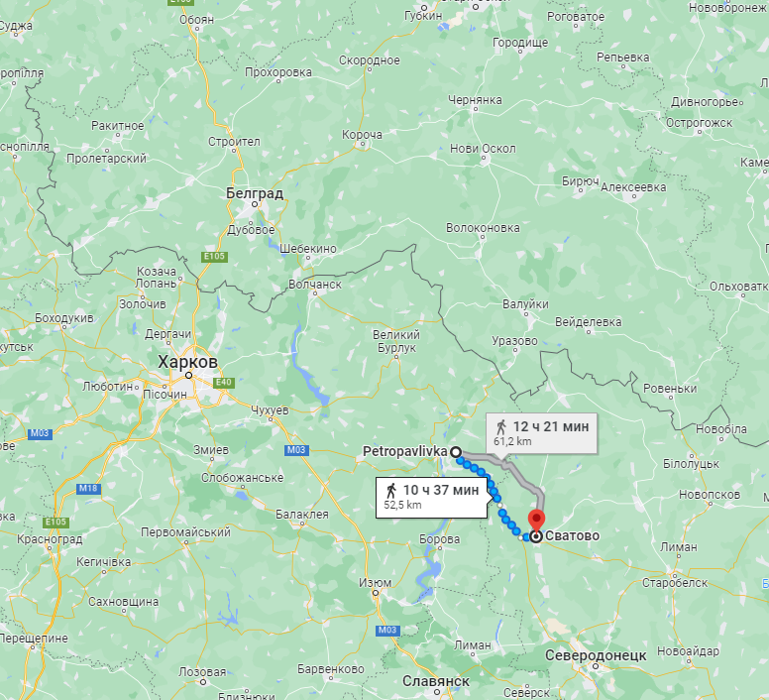
Task: Click the Волчанск town label
Action: [315, 284]
